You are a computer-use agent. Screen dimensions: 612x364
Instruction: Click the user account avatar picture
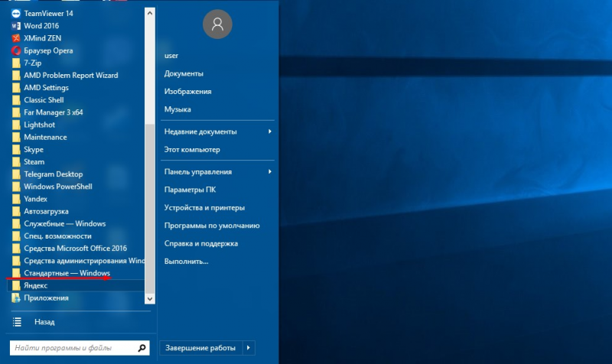coord(217,24)
